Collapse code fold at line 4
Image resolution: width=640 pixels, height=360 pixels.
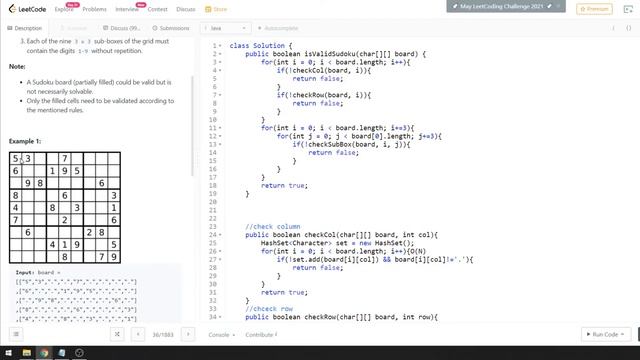(x=220, y=70)
